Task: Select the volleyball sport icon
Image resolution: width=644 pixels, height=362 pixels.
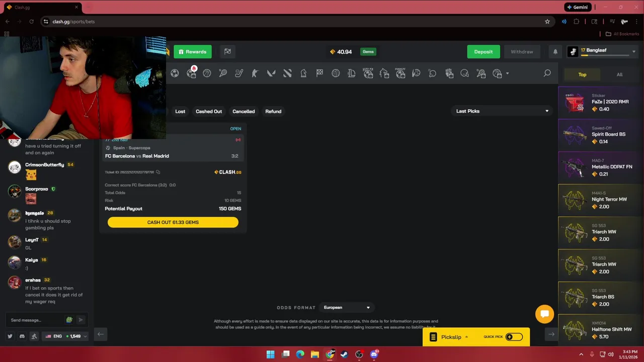Action: pyautogui.click(x=336, y=73)
